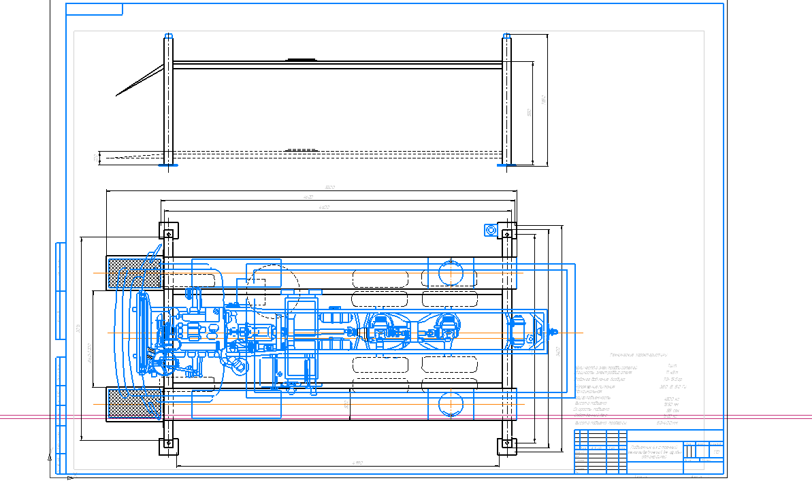Click the upper hatched entry ramp in plan view

pyautogui.click(x=135, y=273)
